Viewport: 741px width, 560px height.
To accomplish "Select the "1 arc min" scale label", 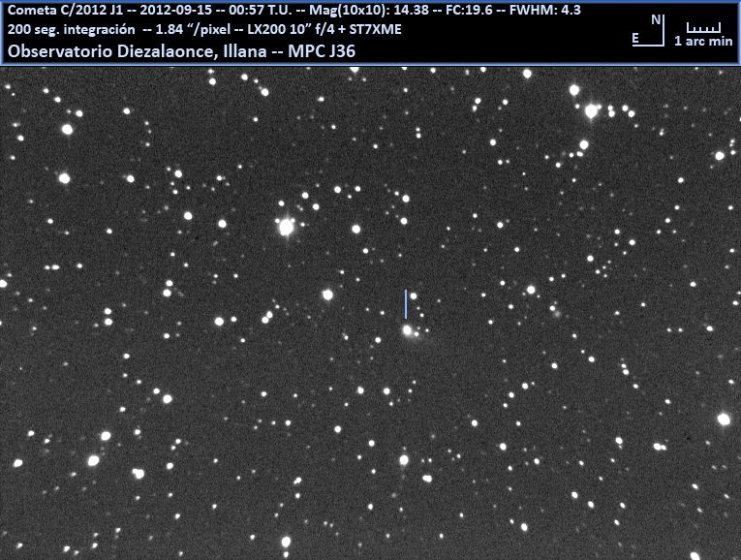I will pos(703,41).
